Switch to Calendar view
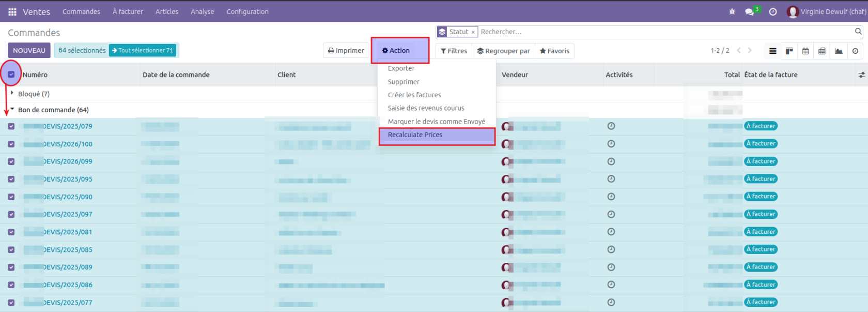This screenshot has height=312, width=868. pos(805,51)
